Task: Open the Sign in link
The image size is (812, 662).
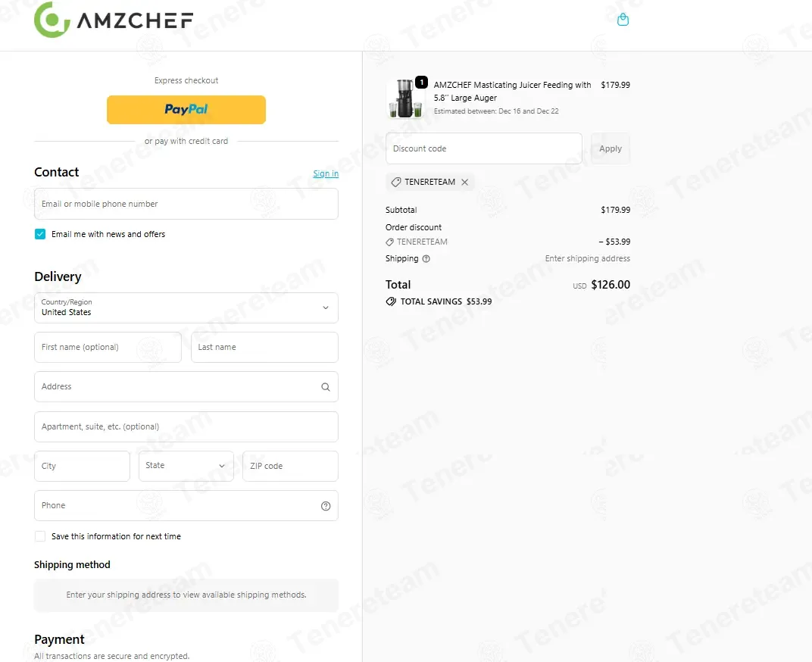Action: coord(326,173)
